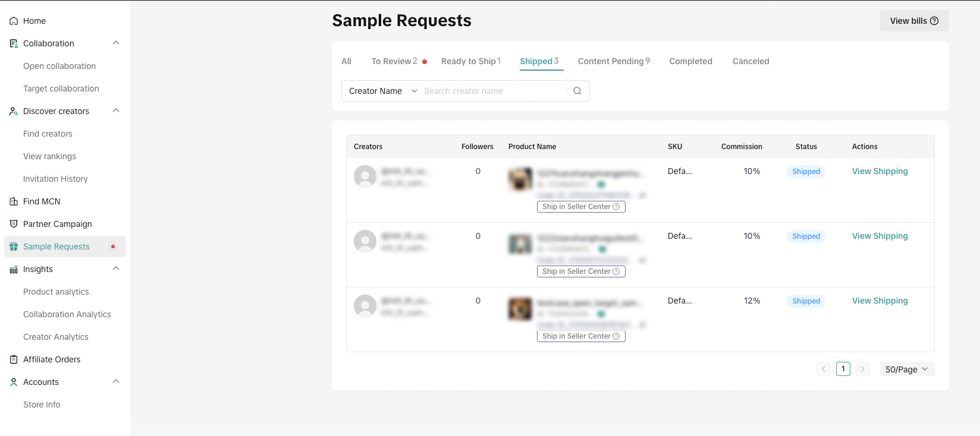This screenshot has width=980, height=436.
Task: Click help icon in View bills button
Action: pyautogui.click(x=934, y=21)
